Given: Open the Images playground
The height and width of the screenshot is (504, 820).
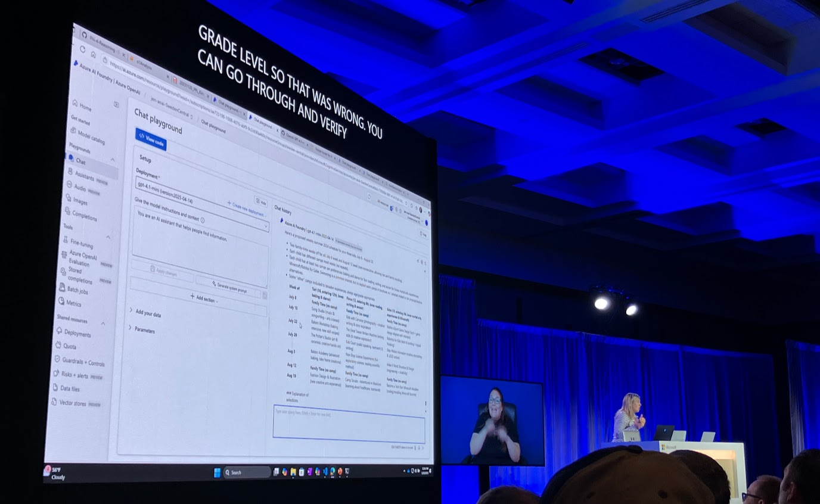Looking at the screenshot, I should coord(78,201).
